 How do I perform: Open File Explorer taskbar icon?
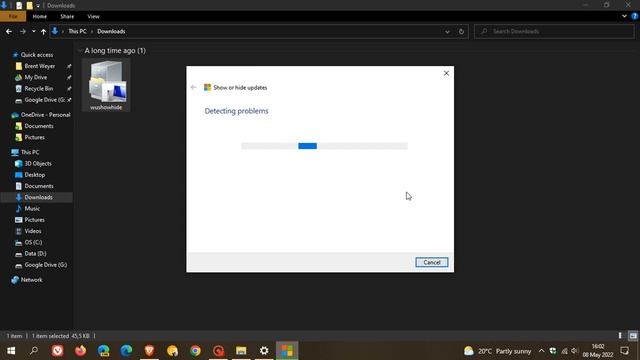tap(241, 351)
